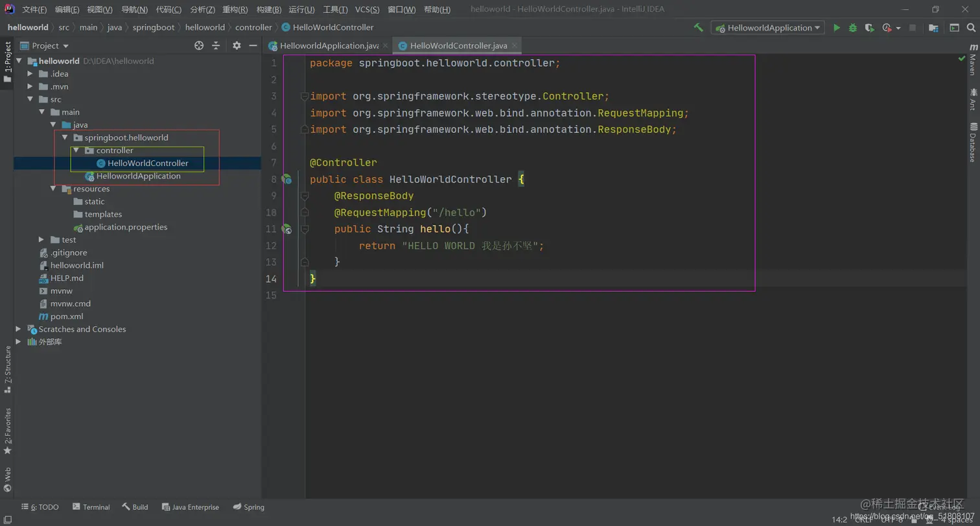Collapse the resources folder node

click(x=54, y=189)
